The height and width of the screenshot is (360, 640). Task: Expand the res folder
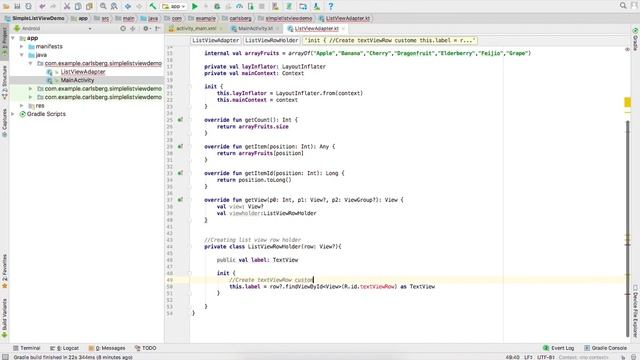[22, 106]
